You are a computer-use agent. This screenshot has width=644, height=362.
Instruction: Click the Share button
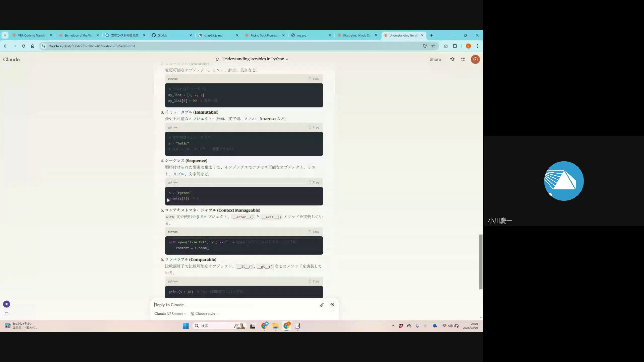(435, 59)
